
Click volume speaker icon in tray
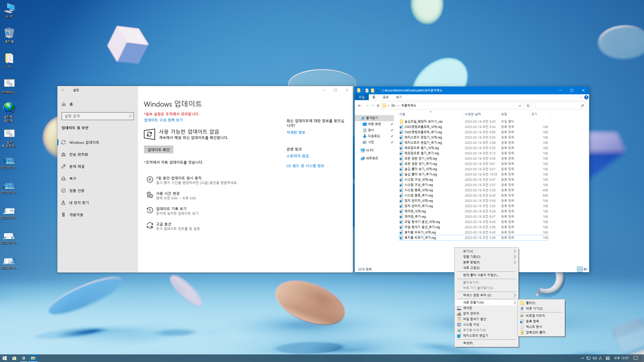pos(594,358)
